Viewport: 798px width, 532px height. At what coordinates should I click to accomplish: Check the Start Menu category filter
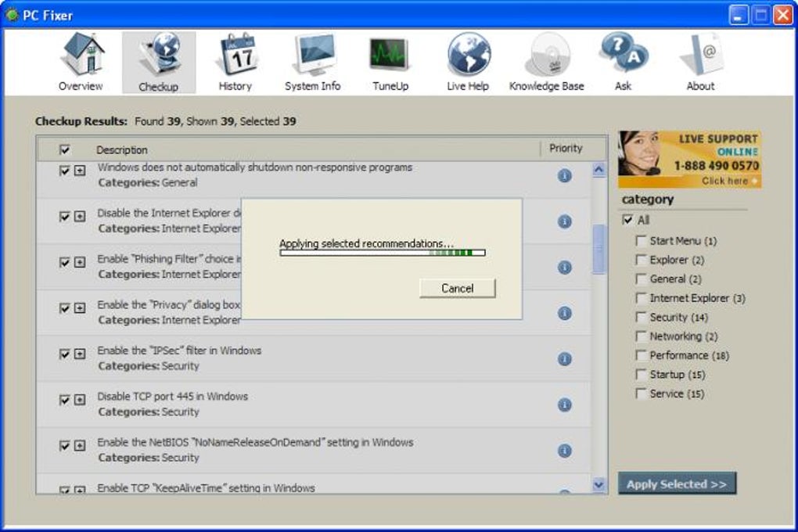point(642,241)
